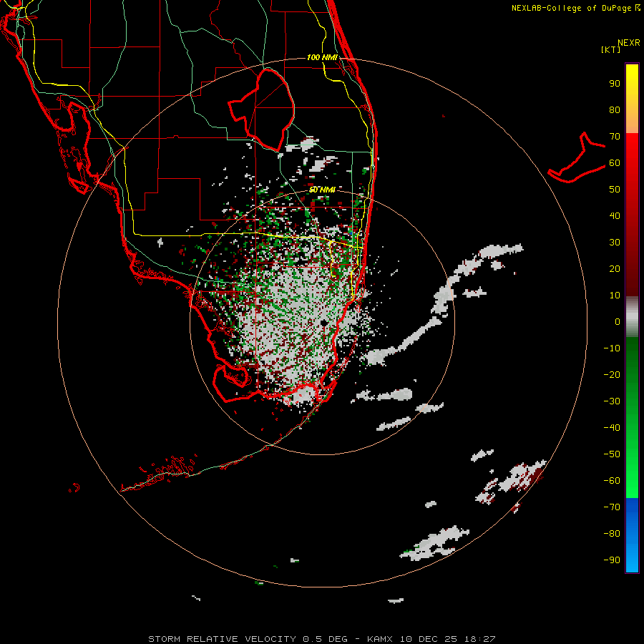Image resolution: width=644 pixels, height=644 pixels.
Task: Click the 20 value on the velocity legend
Action: [x=615, y=268]
